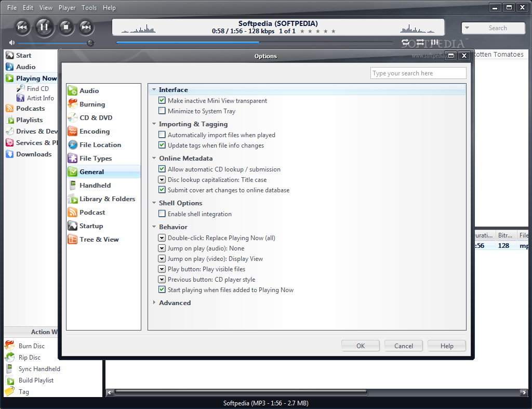
Task: Click Help button in Options dialog
Action: (x=446, y=346)
